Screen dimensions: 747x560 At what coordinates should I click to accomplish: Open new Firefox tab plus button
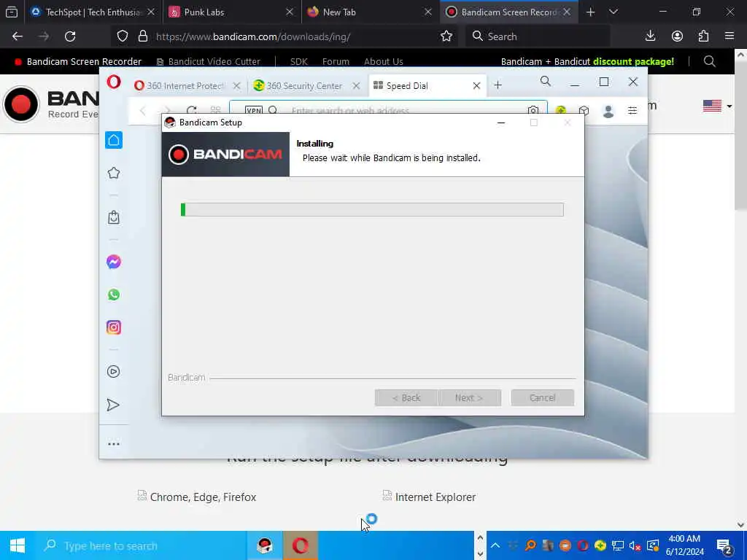(590, 12)
